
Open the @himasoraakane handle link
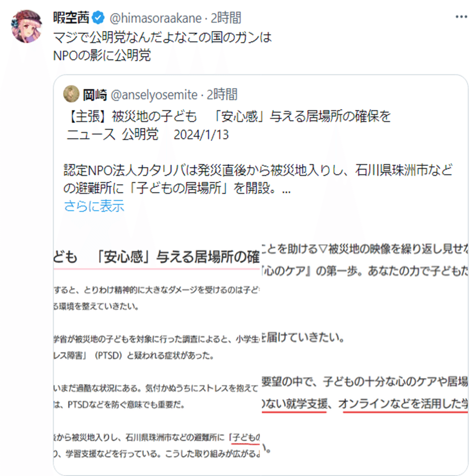[x=155, y=18]
